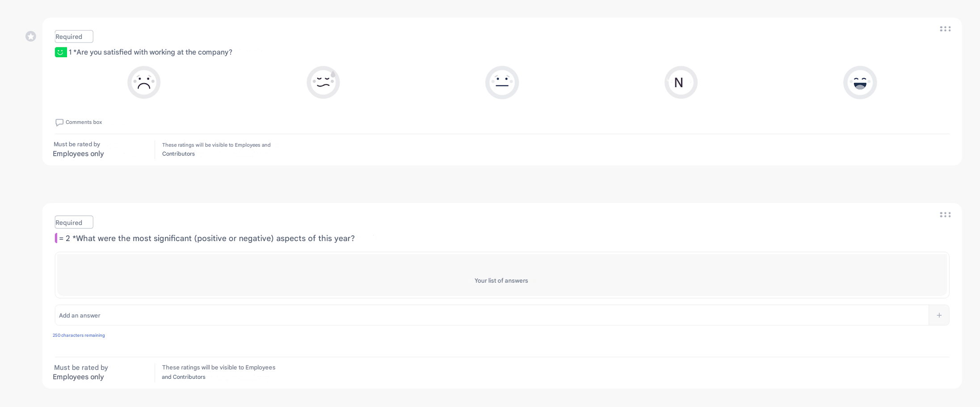Select the "N" rating circle
Screen dimensions: 980x407
tap(681, 83)
